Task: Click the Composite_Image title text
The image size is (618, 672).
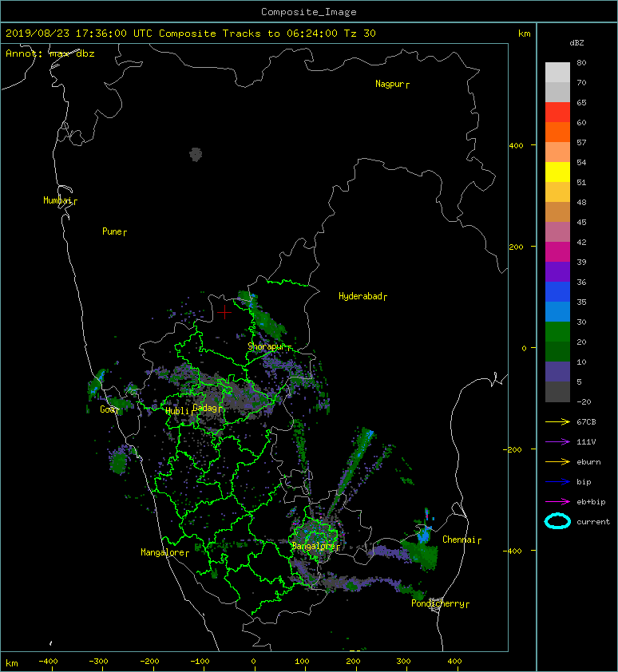Action: click(x=309, y=12)
